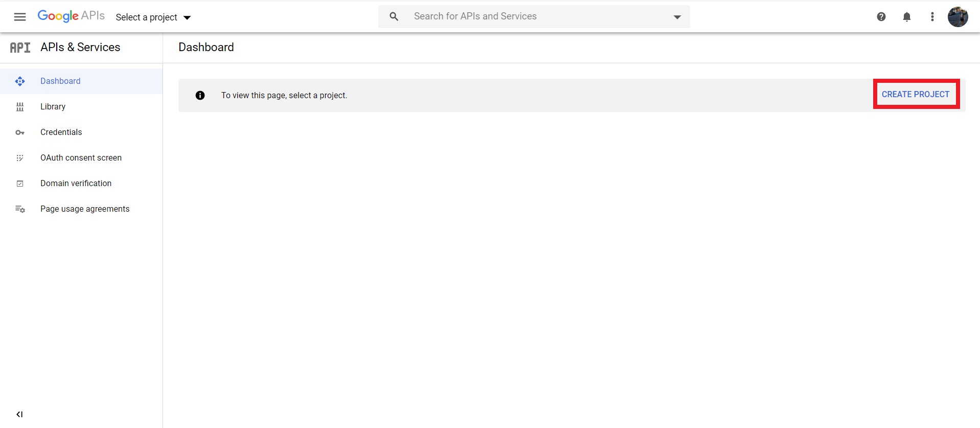Click the Credentials key icon
This screenshot has height=428, width=980.
click(x=20, y=132)
